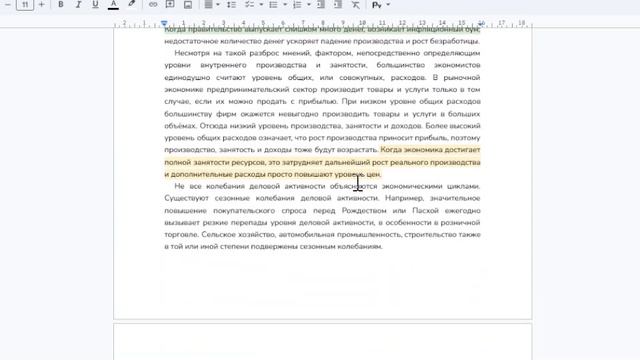The image size is (640, 360).
Task: Apply a numbered list
Action: coord(297,4)
